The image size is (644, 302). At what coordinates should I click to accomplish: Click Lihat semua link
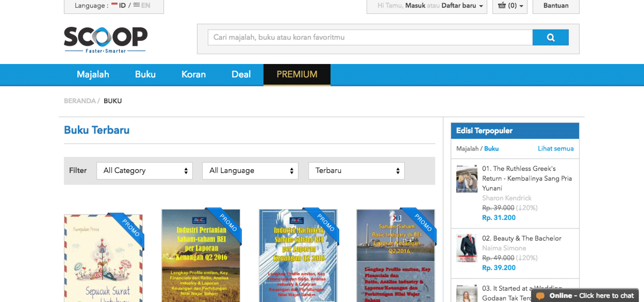pos(555,149)
